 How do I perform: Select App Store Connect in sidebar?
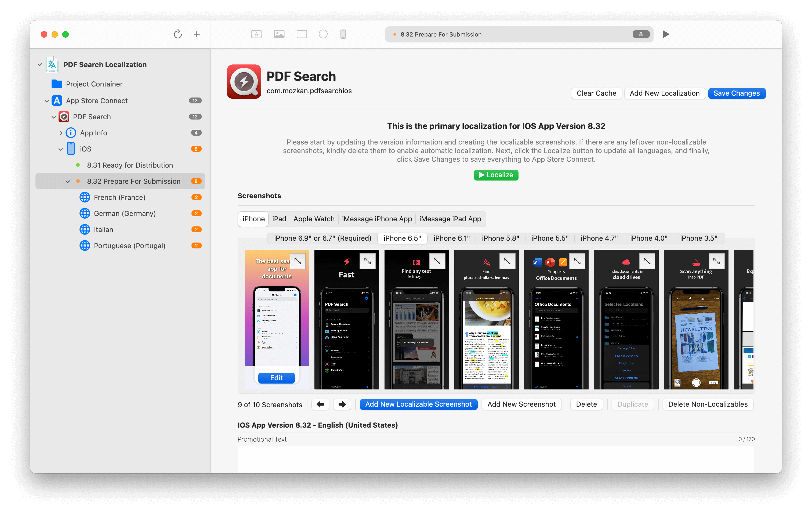click(97, 100)
